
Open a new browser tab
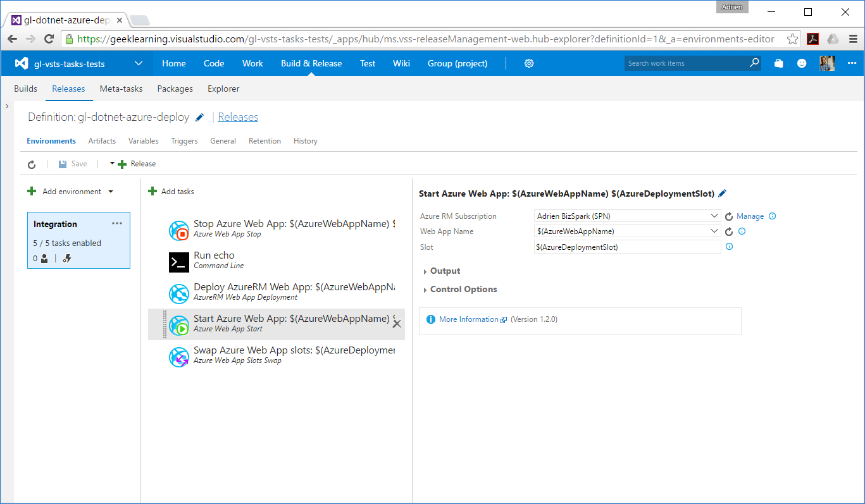pos(140,20)
